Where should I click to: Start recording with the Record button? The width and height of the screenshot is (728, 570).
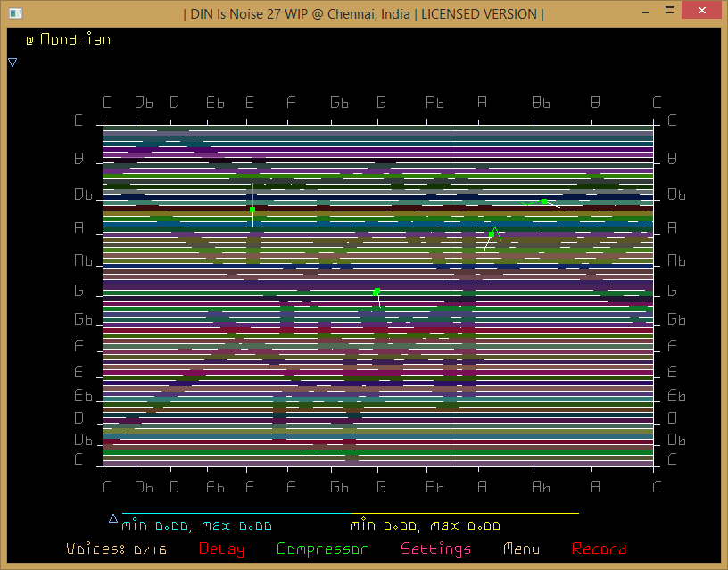click(599, 549)
